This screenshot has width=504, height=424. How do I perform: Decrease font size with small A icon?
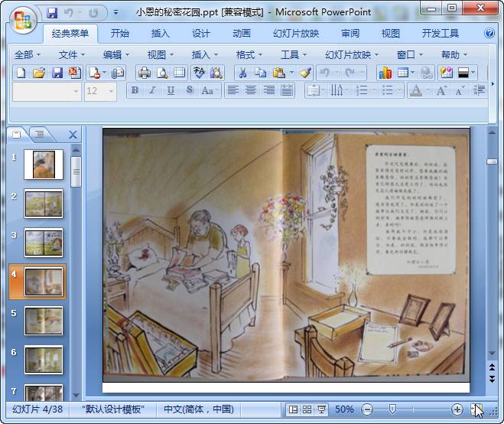pos(460,90)
